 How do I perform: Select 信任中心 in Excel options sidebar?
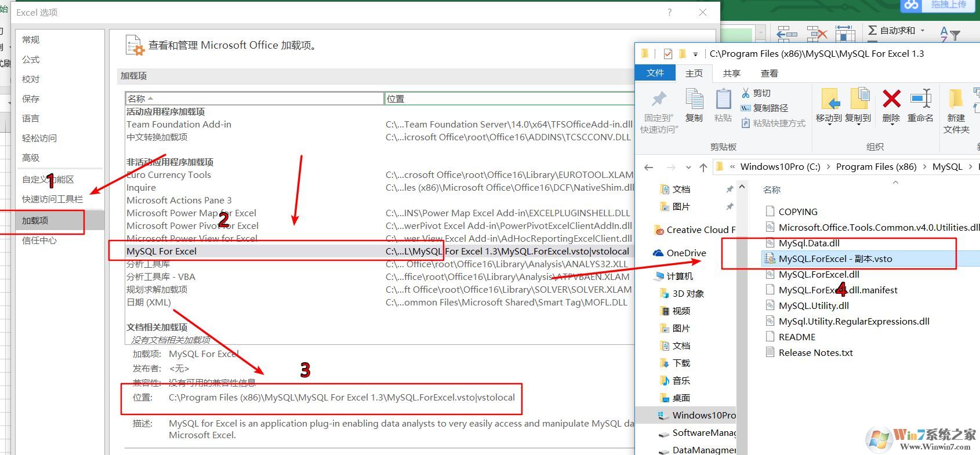(39, 240)
